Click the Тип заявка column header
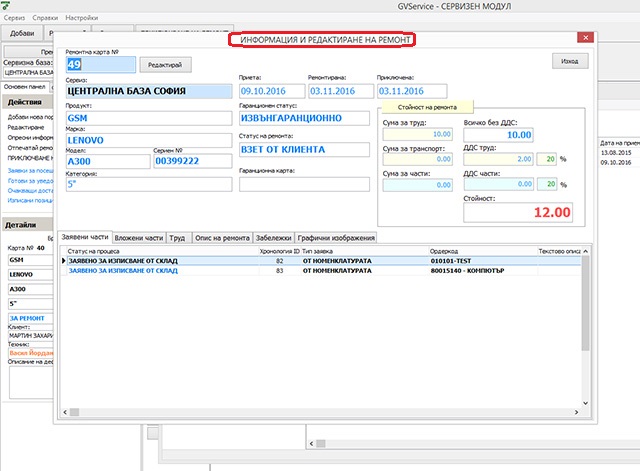 coord(365,251)
